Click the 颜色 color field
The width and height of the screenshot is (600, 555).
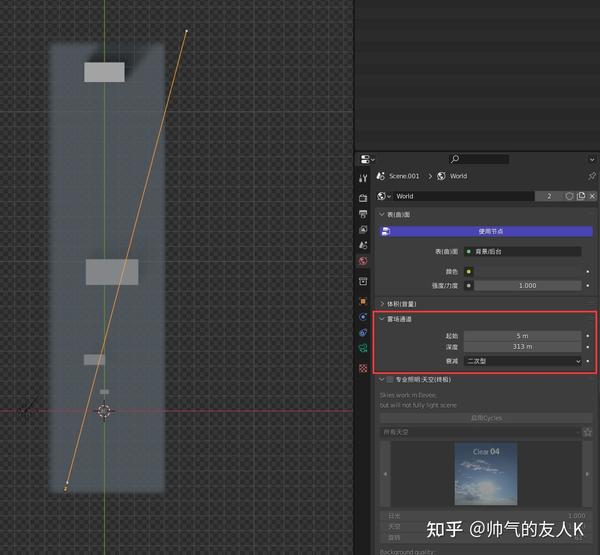click(527, 271)
